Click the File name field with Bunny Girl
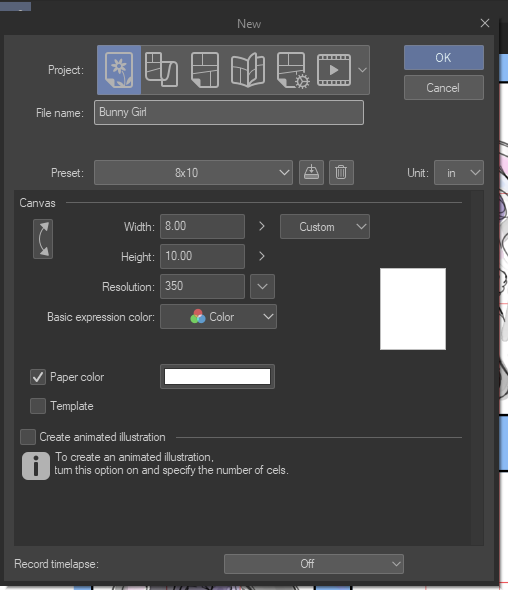This screenshot has width=508, height=590. point(229,113)
